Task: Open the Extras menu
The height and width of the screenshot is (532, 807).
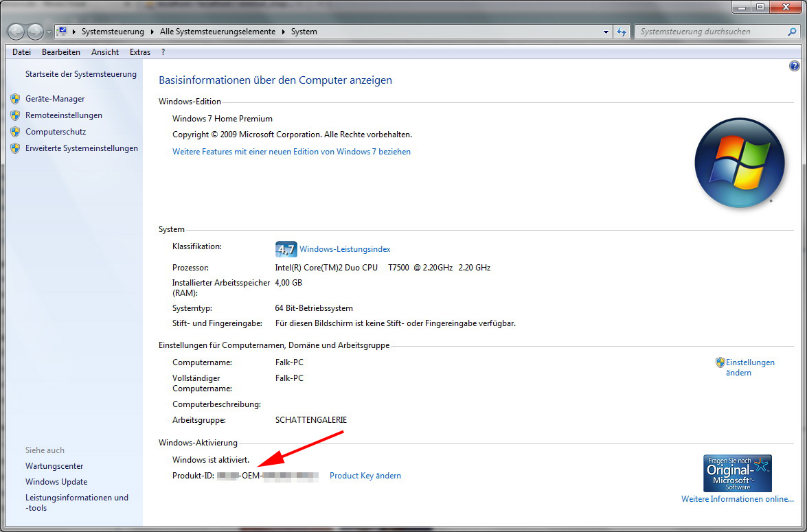Action: 140,52
